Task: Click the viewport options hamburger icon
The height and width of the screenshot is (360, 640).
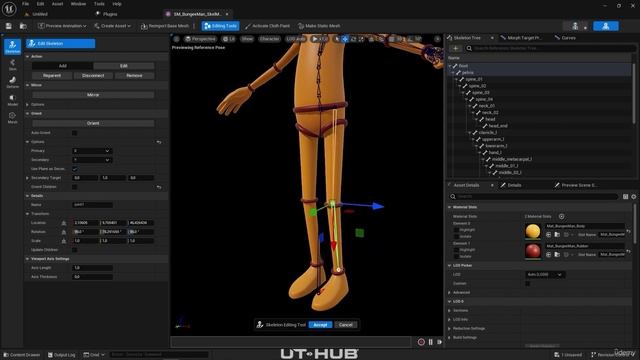Action: tap(176, 39)
